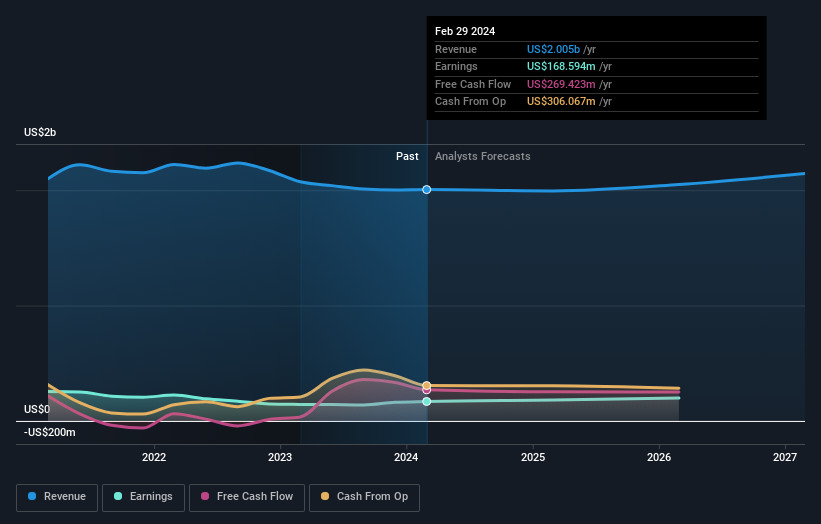
Task: Click the Cash From Op orange data point marker
Action: pos(427,385)
